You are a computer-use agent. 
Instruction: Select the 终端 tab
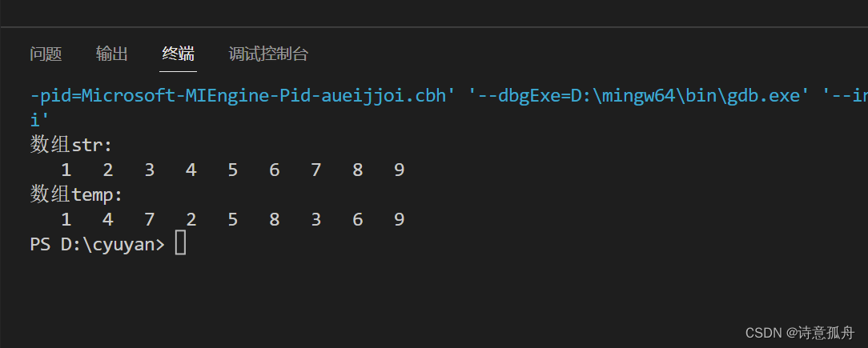[178, 54]
